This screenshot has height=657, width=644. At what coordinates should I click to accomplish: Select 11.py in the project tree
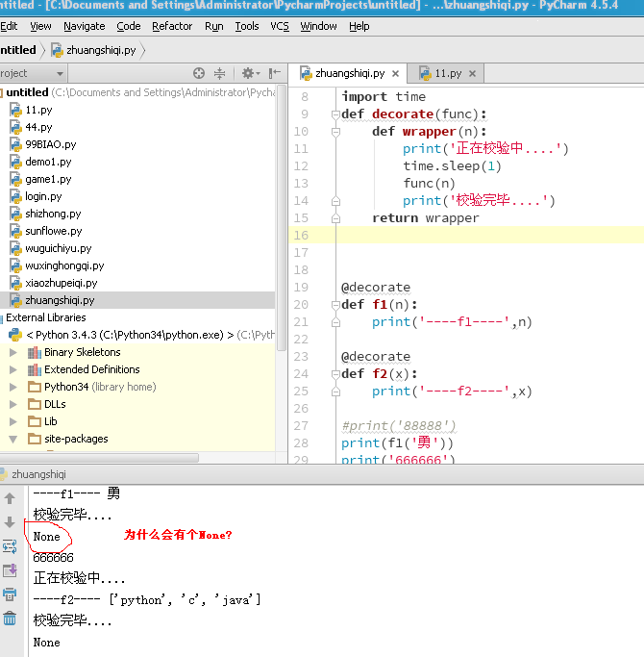click(38, 110)
